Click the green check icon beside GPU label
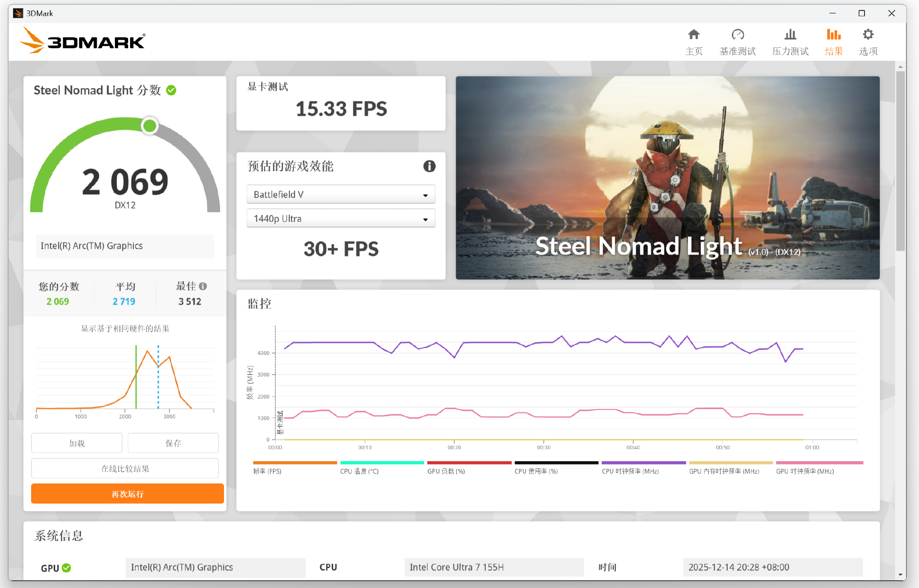This screenshot has height=588, width=919. 67,567
